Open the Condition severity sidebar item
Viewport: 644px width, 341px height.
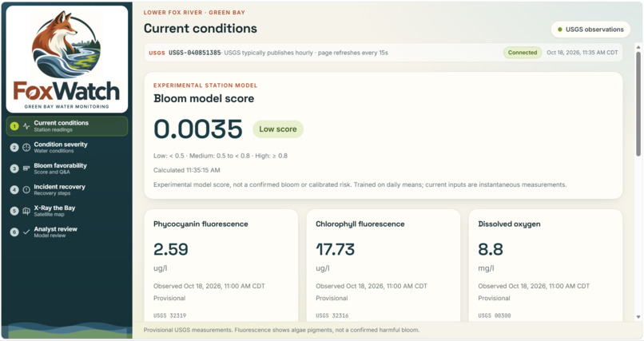[x=67, y=147]
